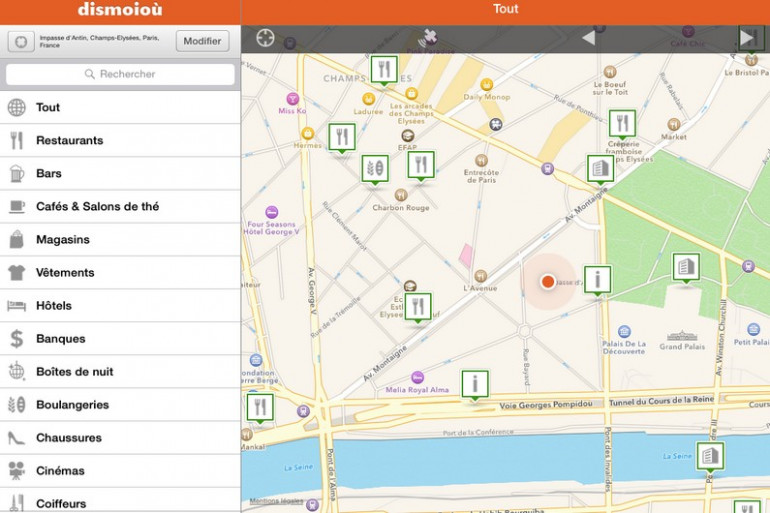Click the dollar sign Banques icon

pyautogui.click(x=17, y=339)
